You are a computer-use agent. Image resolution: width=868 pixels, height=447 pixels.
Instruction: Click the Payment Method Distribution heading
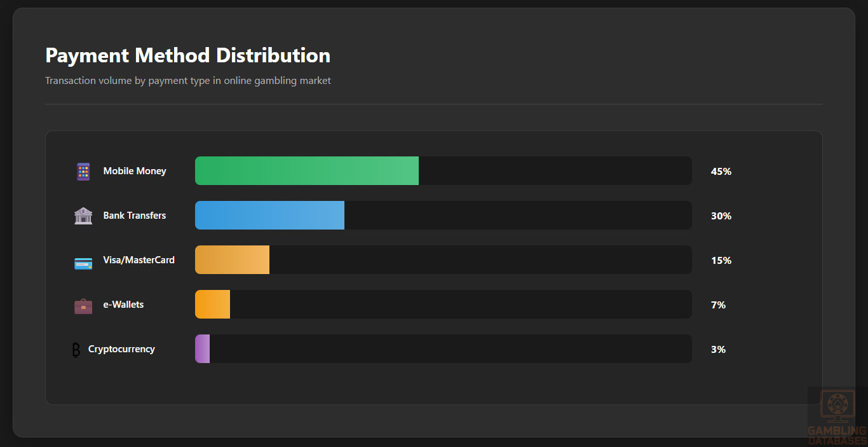[187, 55]
